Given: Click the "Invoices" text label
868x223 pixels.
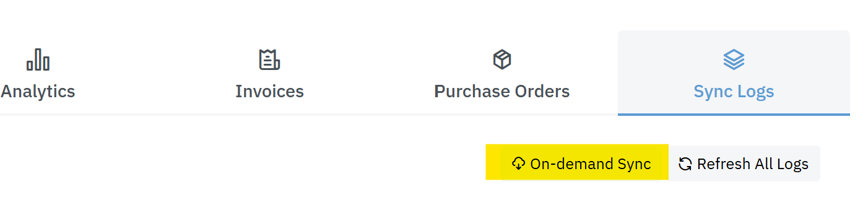Looking at the screenshot, I should (269, 92).
